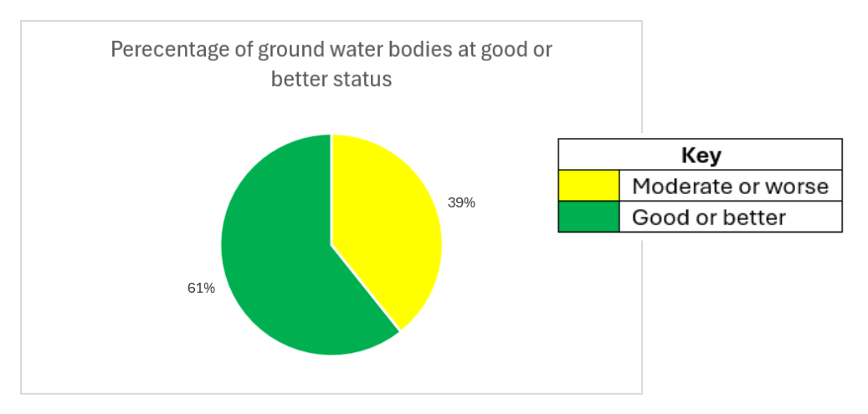Click the 61% data label
Screen dimensions: 868x414
coord(201,289)
